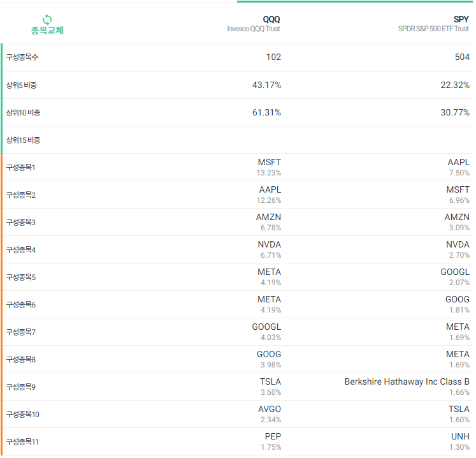Select NVDA in the SPY column

(x=458, y=245)
